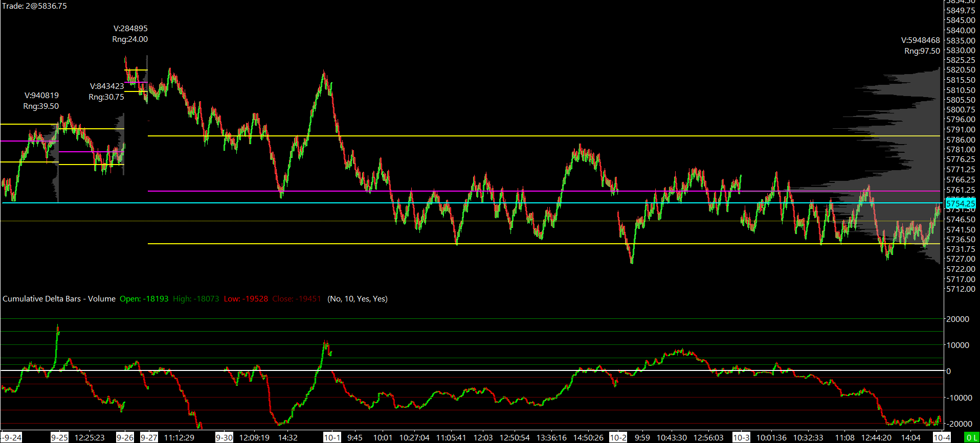
Task: Click the 20000 delta axis label
Action: (x=958, y=319)
